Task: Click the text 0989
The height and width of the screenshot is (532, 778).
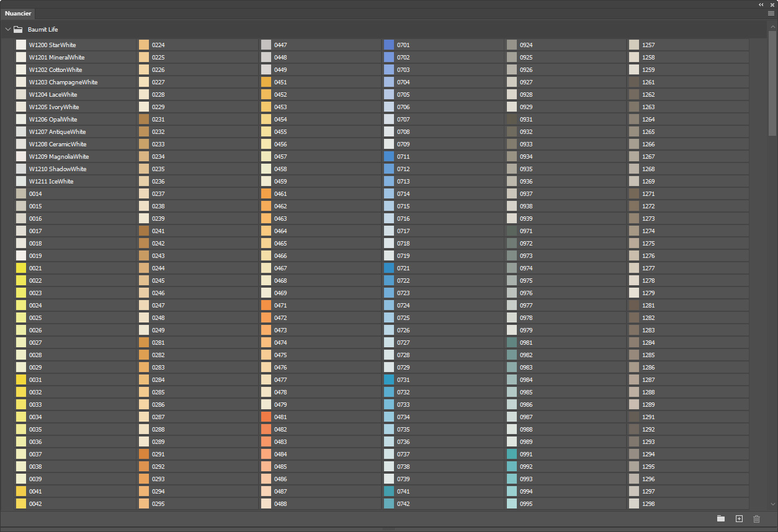Action: pyautogui.click(x=526, y=441)
